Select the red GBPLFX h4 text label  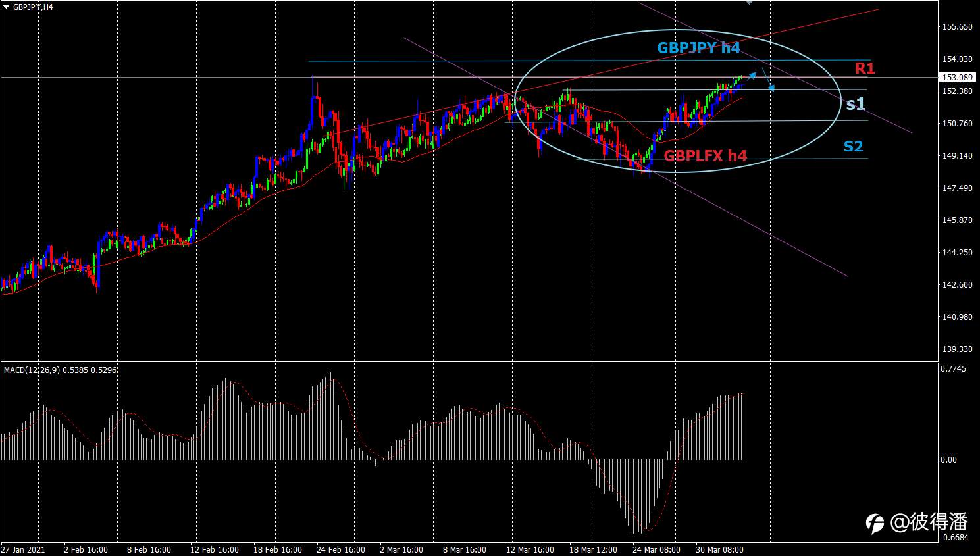(x=705, y=156)
